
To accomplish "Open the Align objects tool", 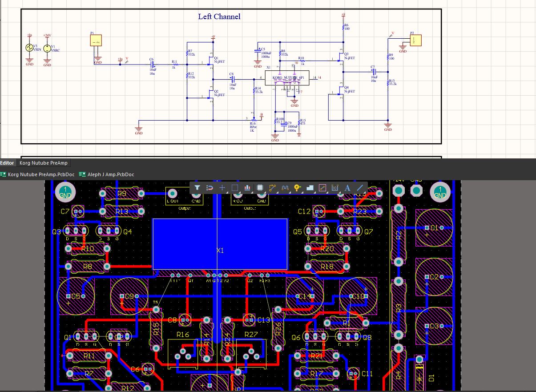I will [247, 188].
